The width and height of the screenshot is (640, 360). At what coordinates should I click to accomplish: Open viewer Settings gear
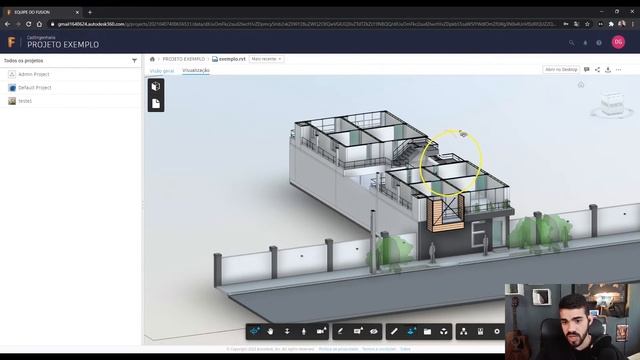tap(497, 331)
